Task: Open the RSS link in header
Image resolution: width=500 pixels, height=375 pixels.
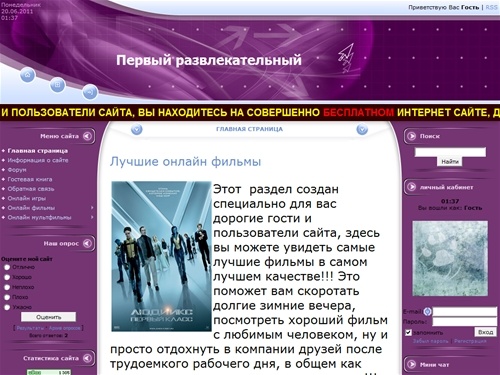Action: tap(491, 7)
